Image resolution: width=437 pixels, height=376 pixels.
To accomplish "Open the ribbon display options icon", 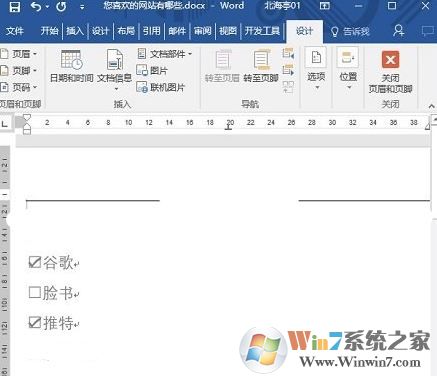I will (324, 6).
